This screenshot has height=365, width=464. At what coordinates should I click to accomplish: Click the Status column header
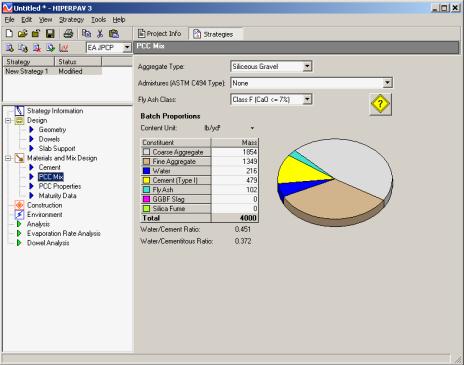tap(78, 62)
